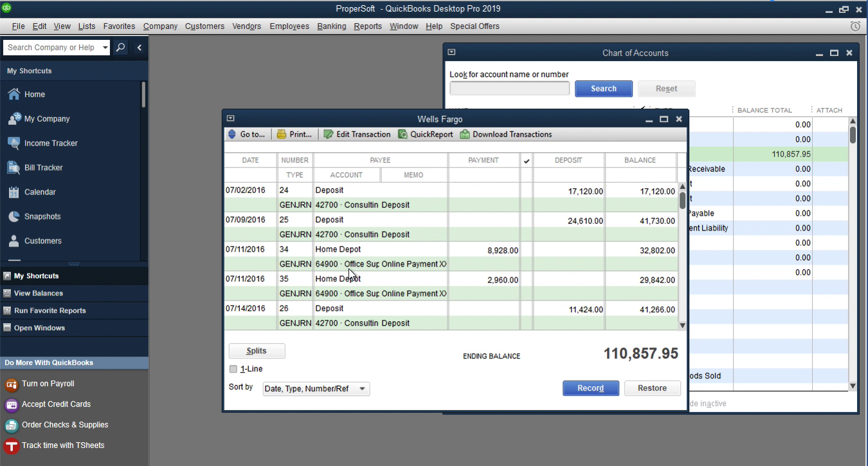Click the 2,960.00 payment amount
Viewport: 868px width, 466px height.
pos(503,280)
